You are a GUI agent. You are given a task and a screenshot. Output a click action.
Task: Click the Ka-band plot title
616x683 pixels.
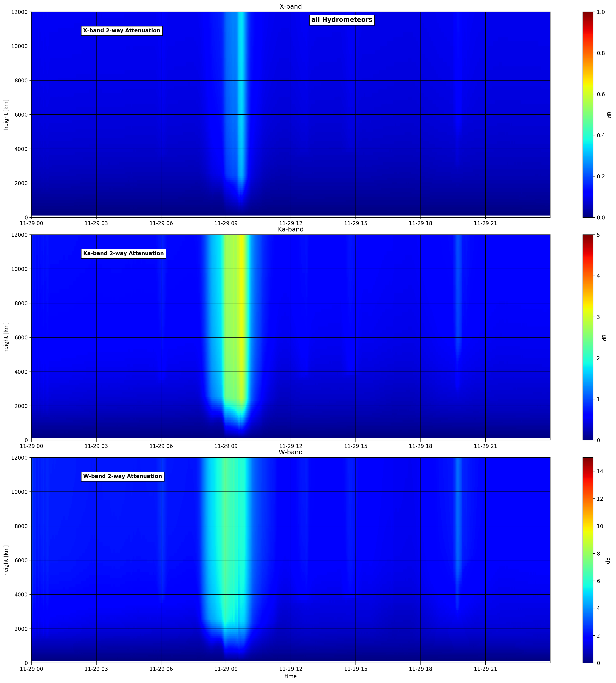291,229
